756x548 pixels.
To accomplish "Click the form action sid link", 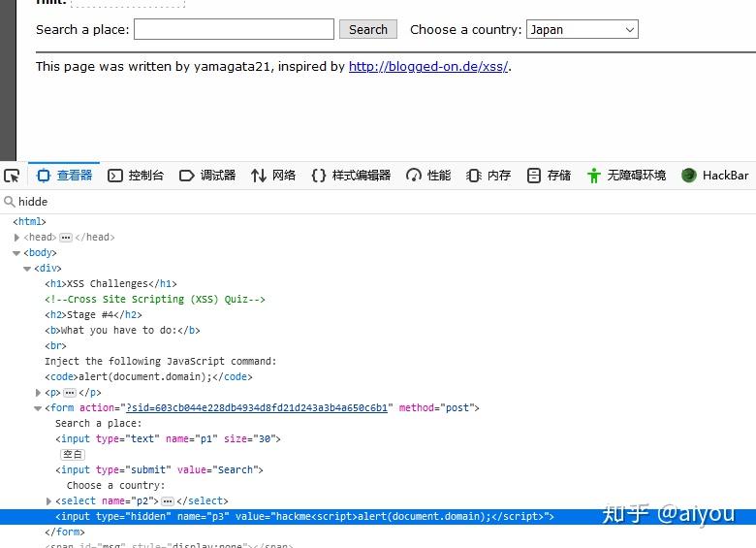I will coord(257,408).
